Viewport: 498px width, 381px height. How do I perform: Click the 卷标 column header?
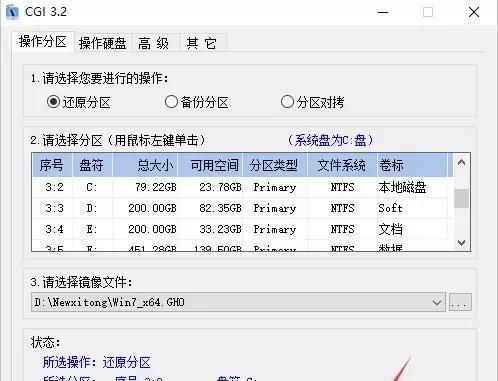(412, 165)
